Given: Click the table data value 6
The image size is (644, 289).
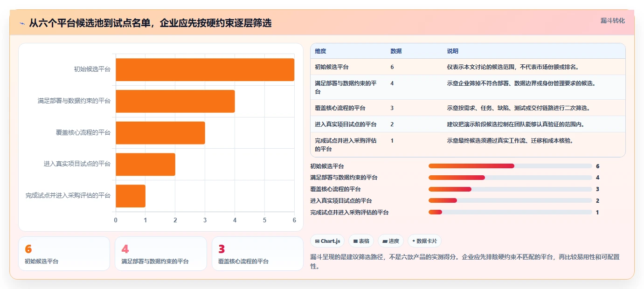Looking at the screenshot, I should 392,67.
